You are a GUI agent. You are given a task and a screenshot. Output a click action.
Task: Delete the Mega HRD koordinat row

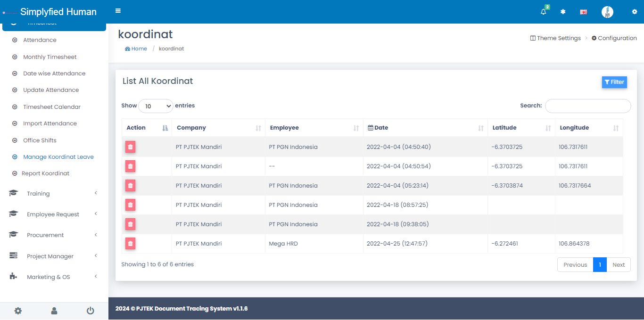[x=131, y=244]
